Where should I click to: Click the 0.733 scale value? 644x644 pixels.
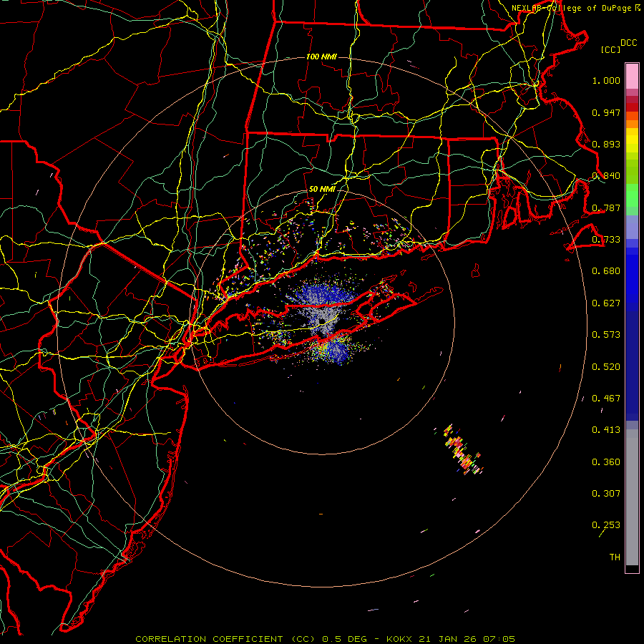click(606, 240)
